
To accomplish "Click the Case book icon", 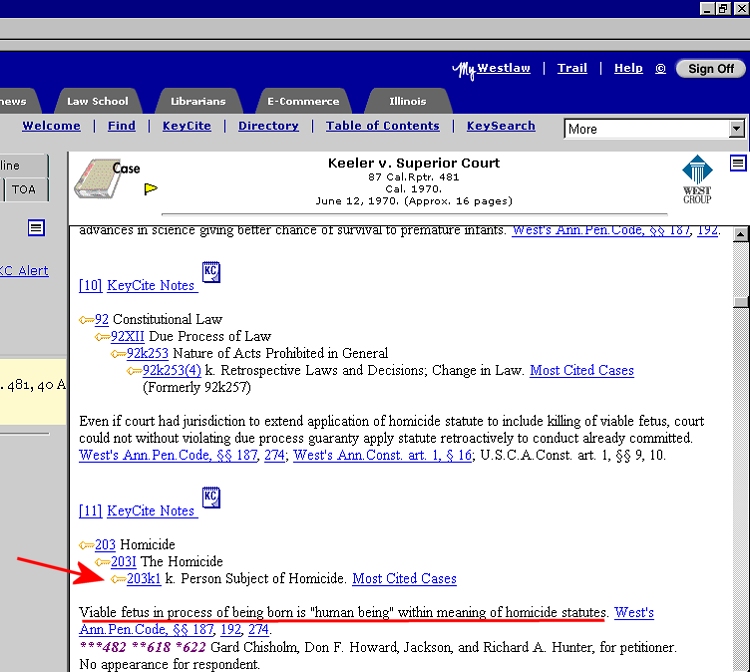I will pyautogui.click(x=98, y=179).
